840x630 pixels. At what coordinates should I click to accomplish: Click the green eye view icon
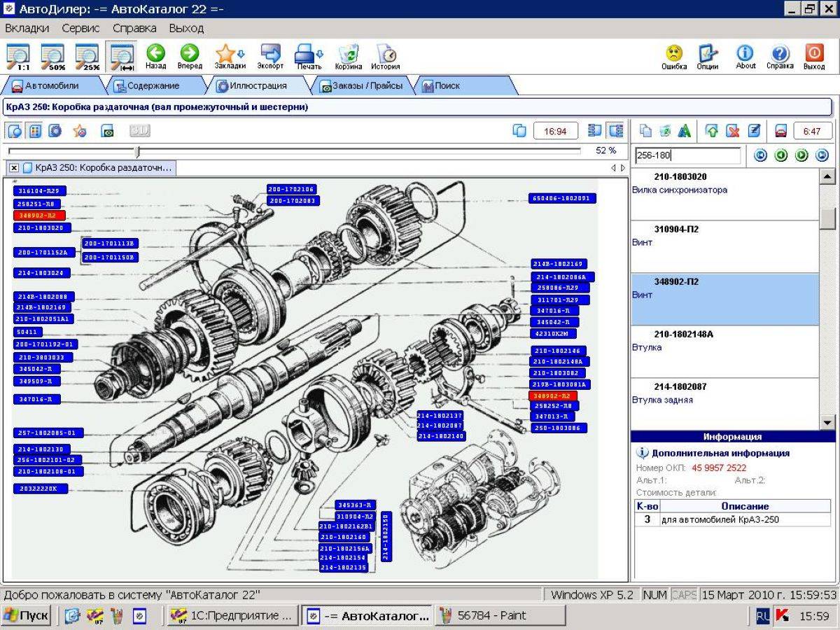click(x=107, y=131)
